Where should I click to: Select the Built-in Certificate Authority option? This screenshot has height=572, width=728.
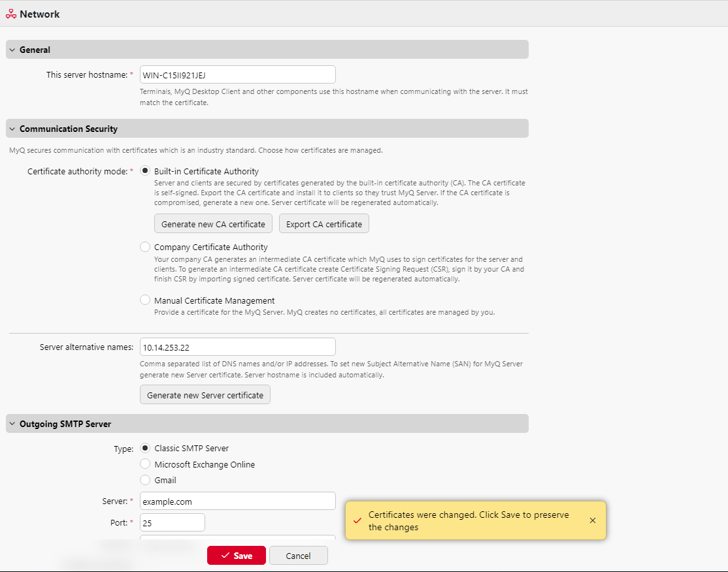[144, 170]
